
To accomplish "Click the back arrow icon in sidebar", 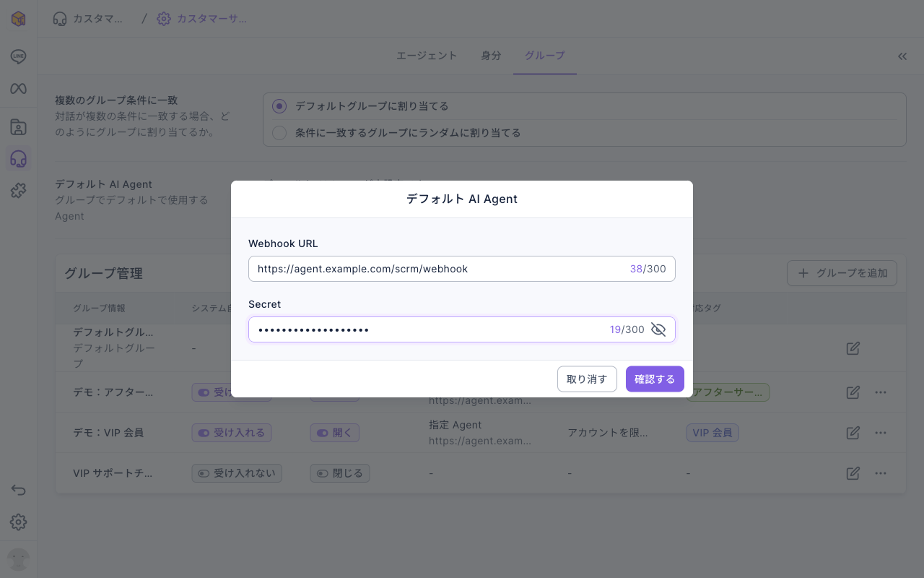I will coord(19,490).
